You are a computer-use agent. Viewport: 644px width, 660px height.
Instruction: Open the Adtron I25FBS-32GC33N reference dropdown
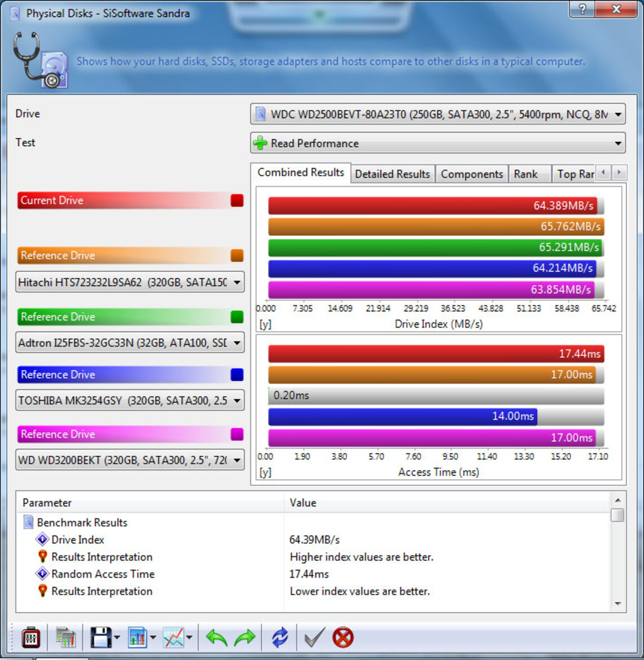click(130, 342)
